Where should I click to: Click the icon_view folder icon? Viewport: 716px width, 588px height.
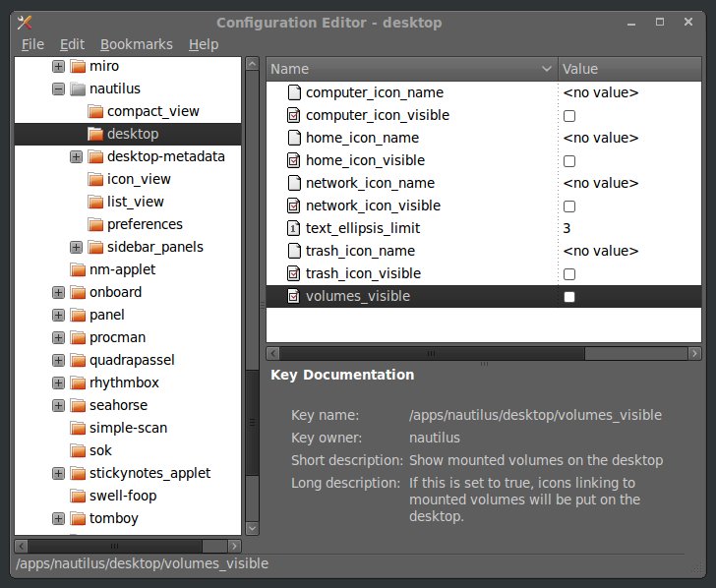click(95, 179)
